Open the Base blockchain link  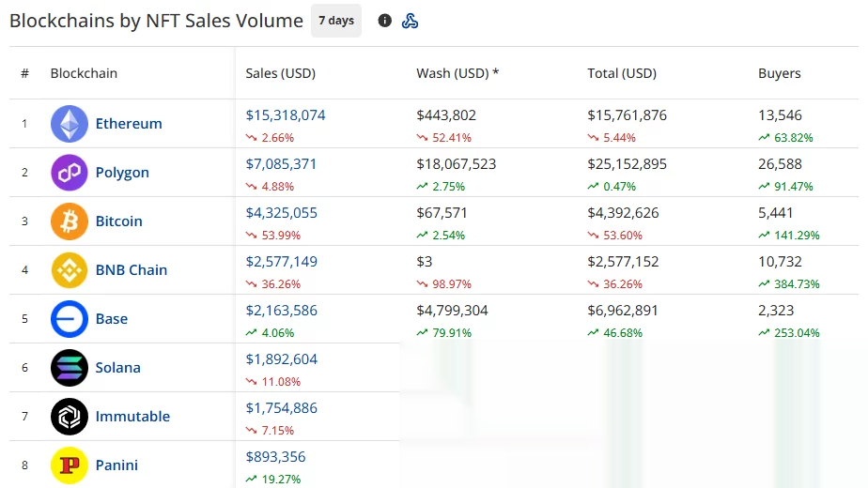(111, 319)
